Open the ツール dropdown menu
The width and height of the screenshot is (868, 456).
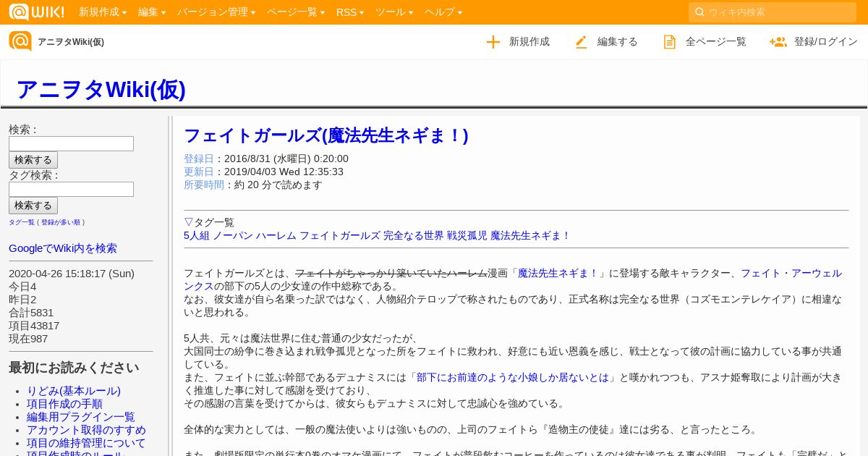[x=394, y=12]
